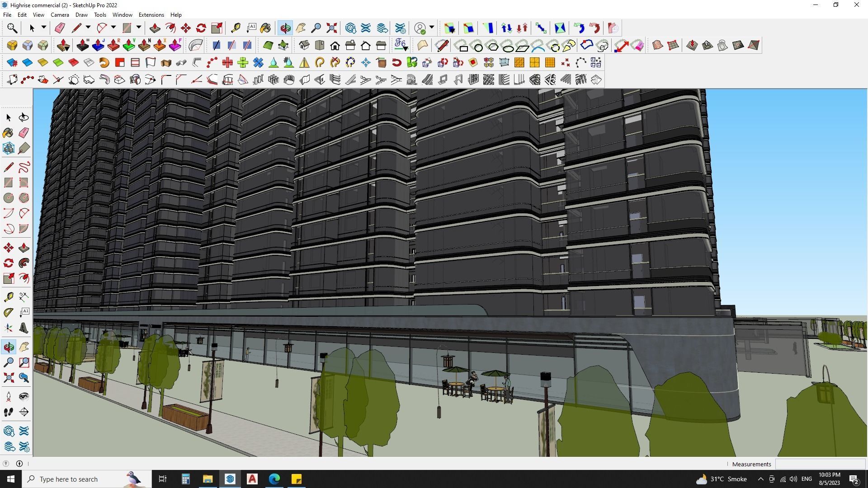Click the Joint Push Pull red R icon

tap(113, 45)
